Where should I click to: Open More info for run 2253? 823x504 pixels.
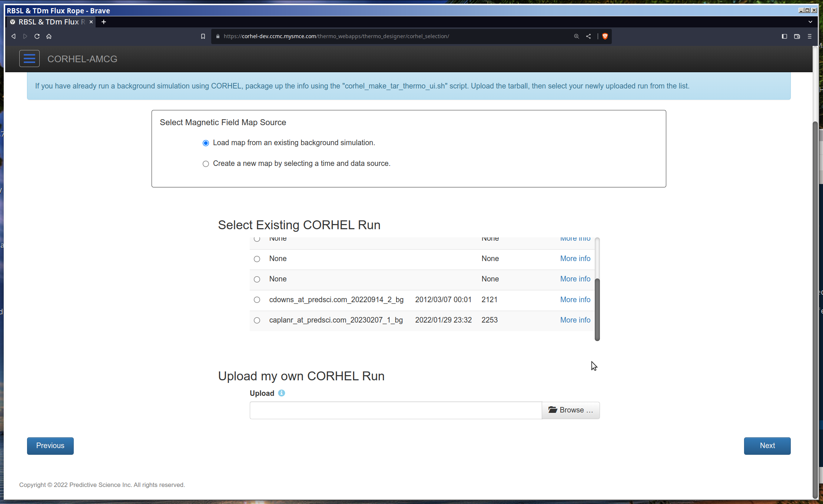pos(575,320)
